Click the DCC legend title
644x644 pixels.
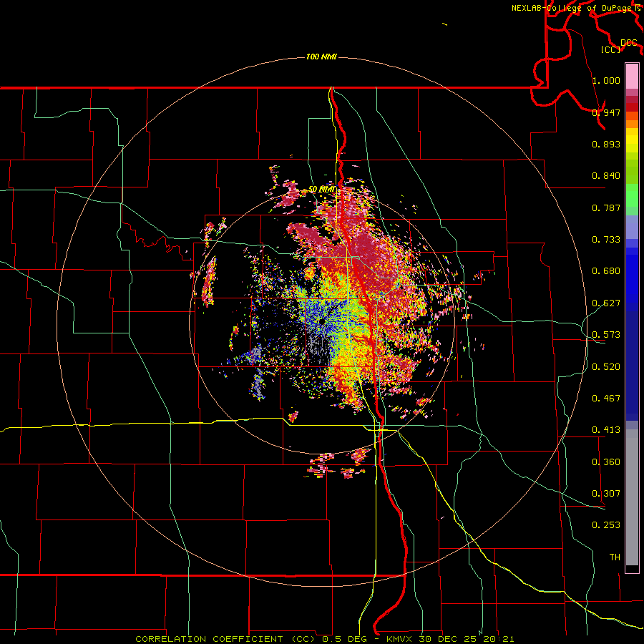pyautogui.click(x=629, y=43)
